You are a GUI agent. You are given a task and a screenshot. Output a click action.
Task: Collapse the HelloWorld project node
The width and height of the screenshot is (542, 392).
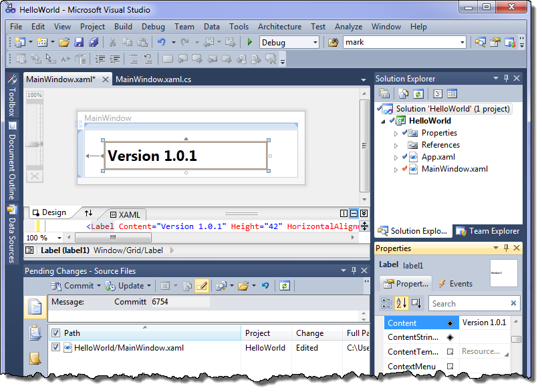383,122
